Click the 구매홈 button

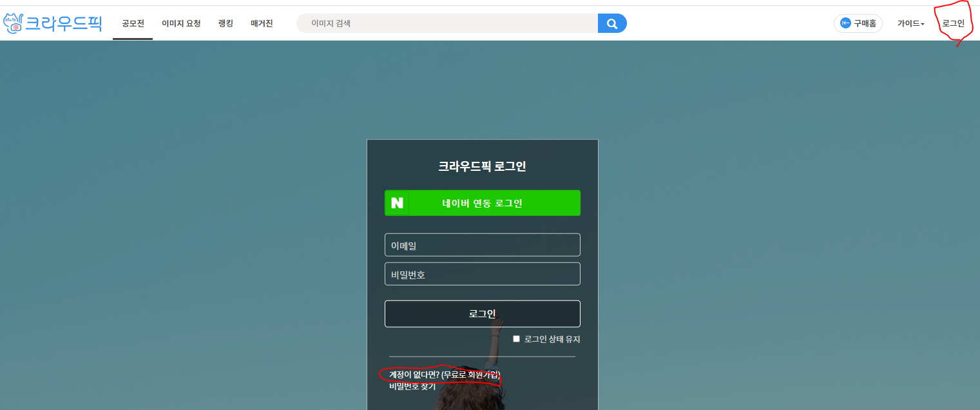[858, 24]
